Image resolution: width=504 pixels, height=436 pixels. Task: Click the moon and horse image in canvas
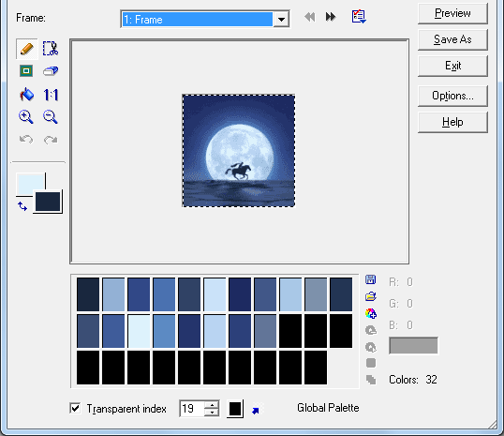239,151
